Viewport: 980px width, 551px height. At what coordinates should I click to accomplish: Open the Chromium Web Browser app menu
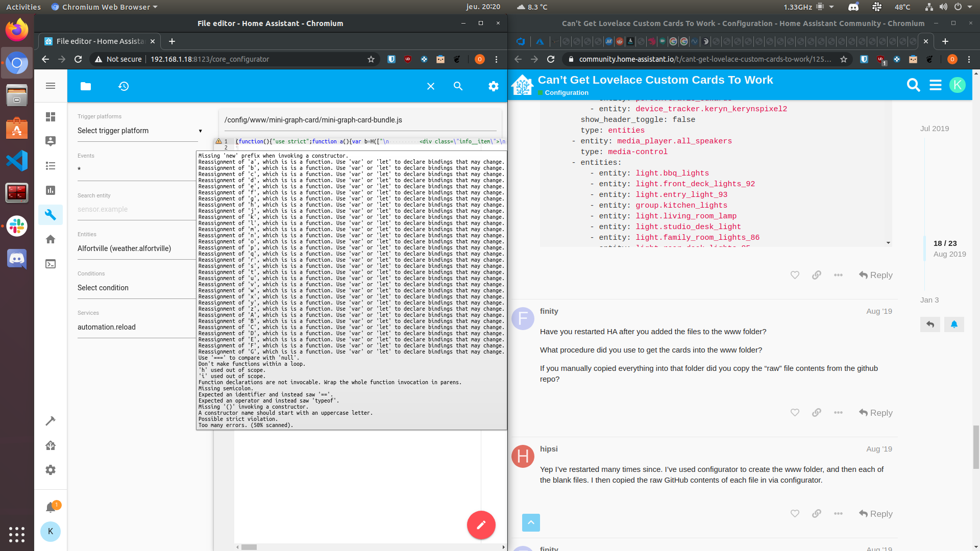(105, 7)
